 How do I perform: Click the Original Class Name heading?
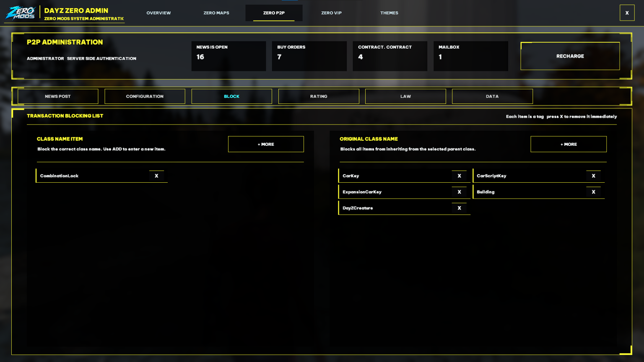point(369,139)
